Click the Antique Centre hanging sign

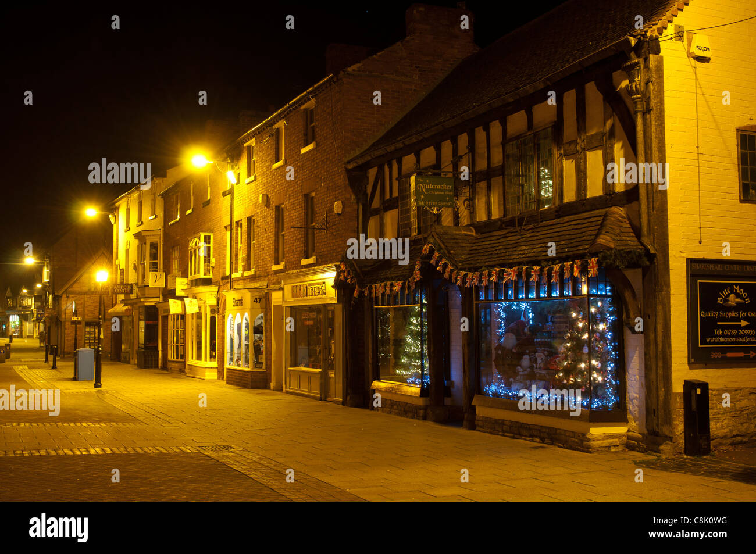(x=123, y=288)
